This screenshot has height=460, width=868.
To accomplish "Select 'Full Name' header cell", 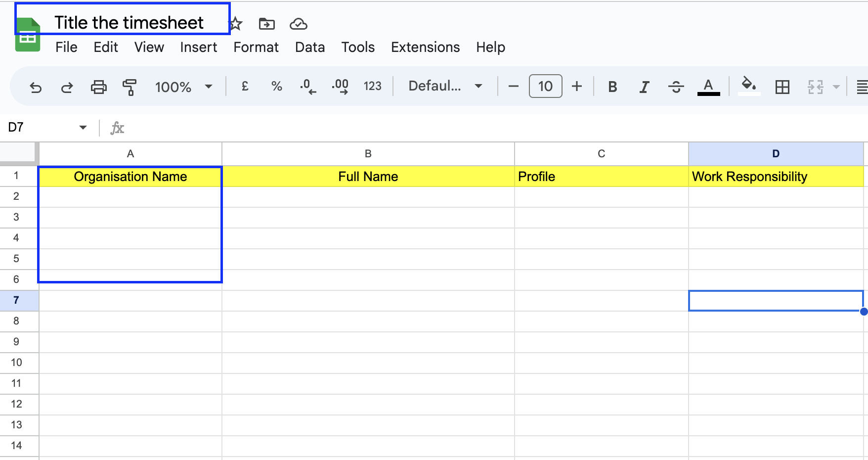I will click(368, 177).
